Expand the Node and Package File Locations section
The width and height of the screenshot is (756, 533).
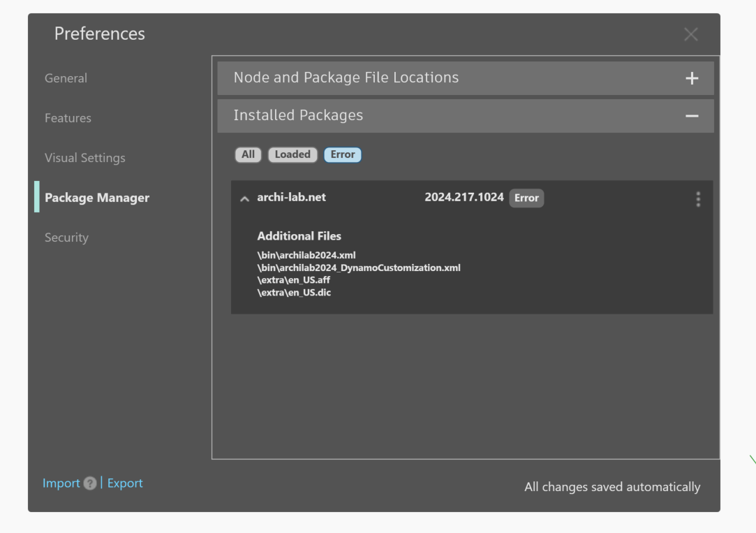click(x=691, y=78)
